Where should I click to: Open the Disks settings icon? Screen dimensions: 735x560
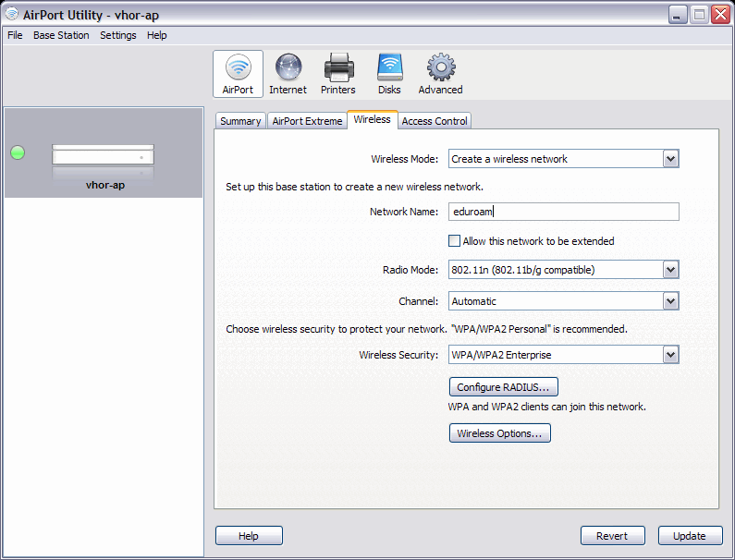click(389, 74)
